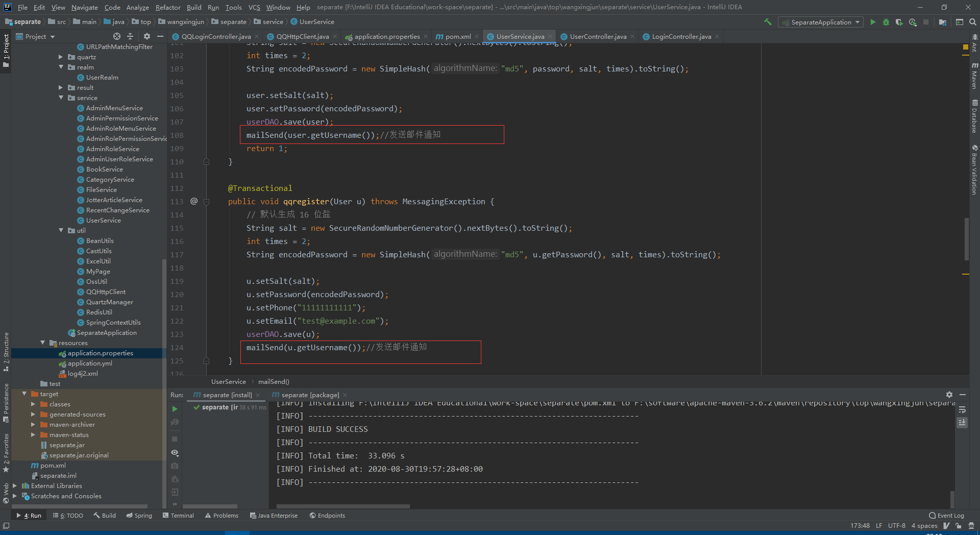
Task: Switch to the pom.xml editor tab
Action: pos(457,36)
